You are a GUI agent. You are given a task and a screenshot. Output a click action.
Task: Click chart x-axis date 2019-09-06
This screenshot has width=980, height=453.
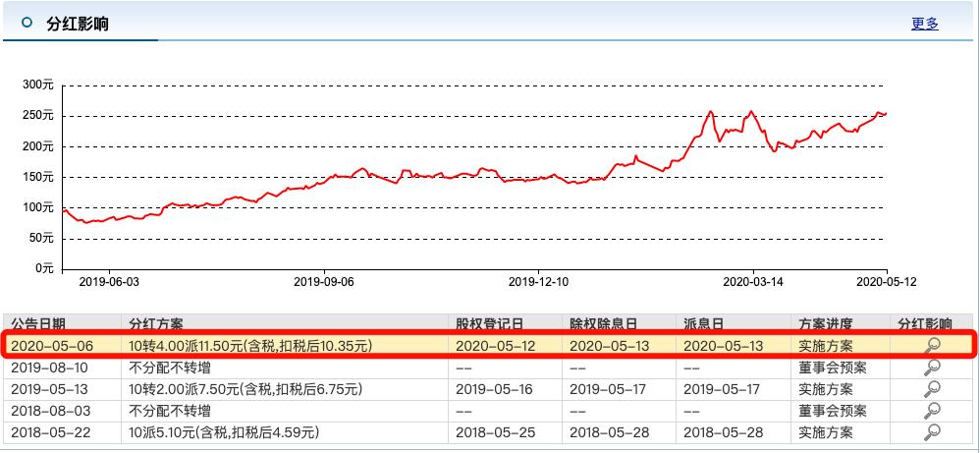click(x=324, y=282)
